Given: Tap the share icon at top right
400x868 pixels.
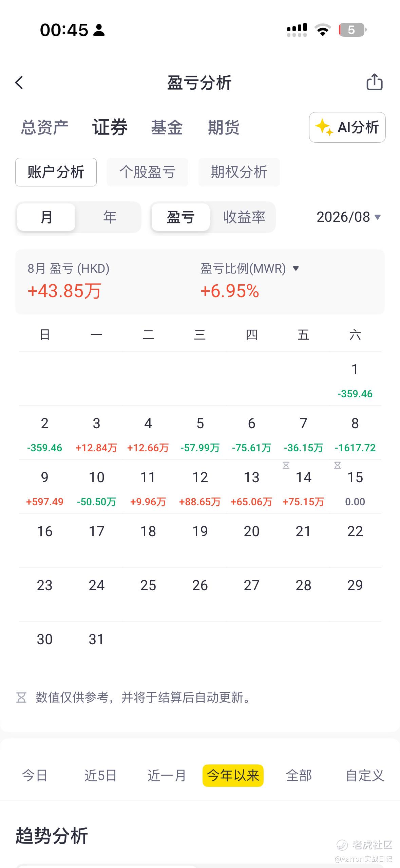Looking at the screenshot, I should [375, 82].
